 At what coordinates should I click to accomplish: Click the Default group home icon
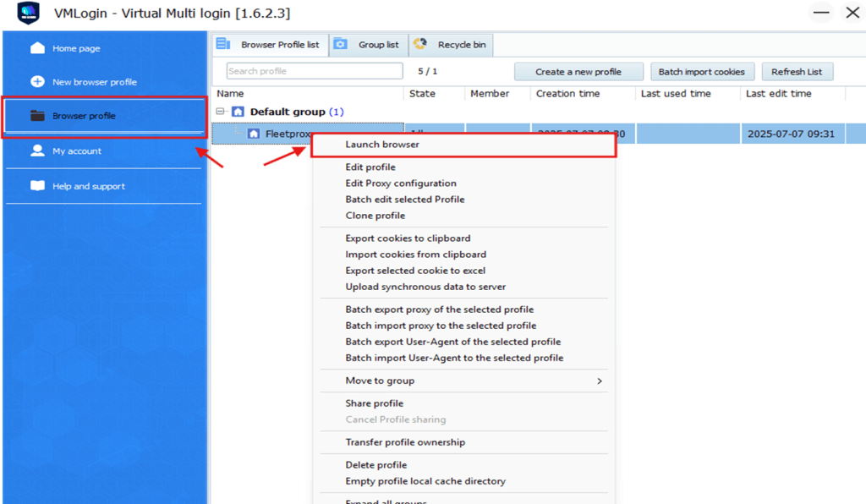pyautogui.click(x=238, y=112)
